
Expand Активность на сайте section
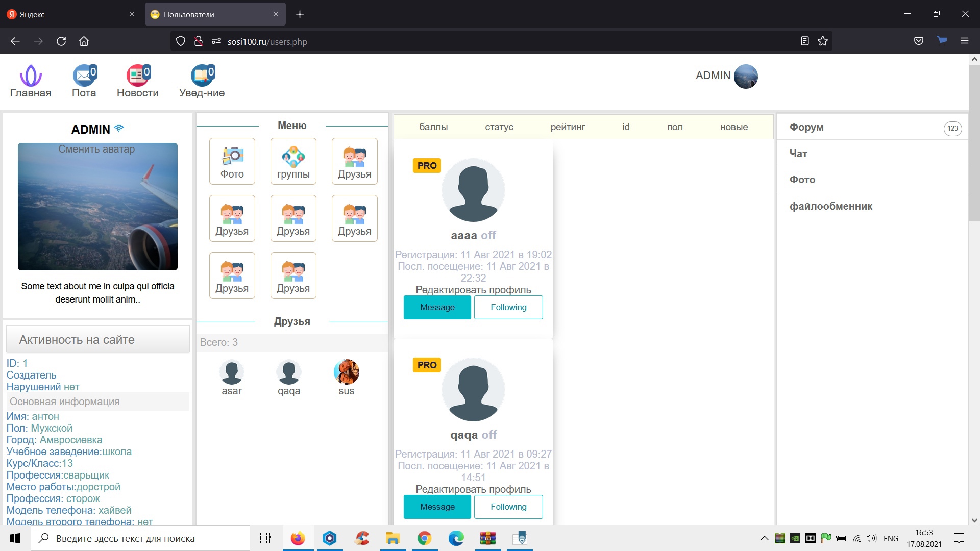pyautogui.click(x=97, y=340)
